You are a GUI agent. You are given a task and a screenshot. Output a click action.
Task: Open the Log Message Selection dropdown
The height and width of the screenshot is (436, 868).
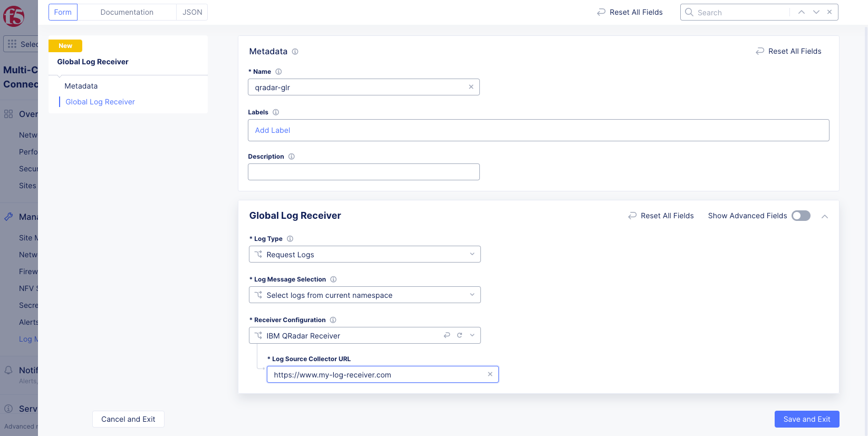pos(364,295)
